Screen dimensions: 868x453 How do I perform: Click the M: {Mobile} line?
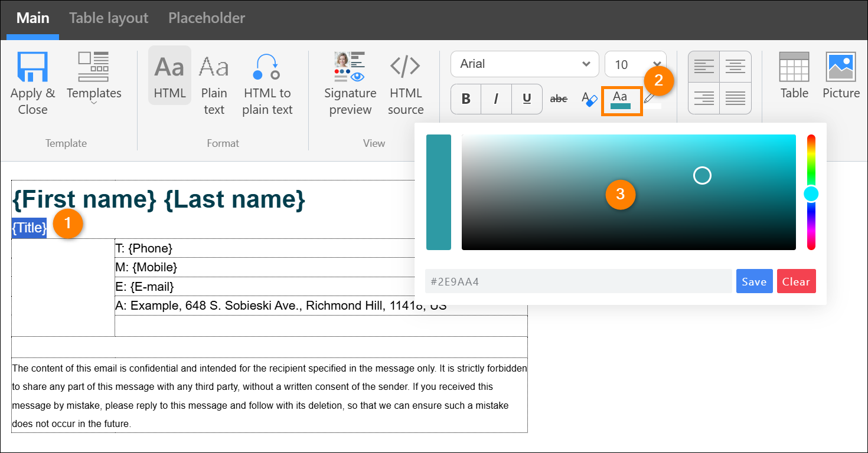(146, 267)
